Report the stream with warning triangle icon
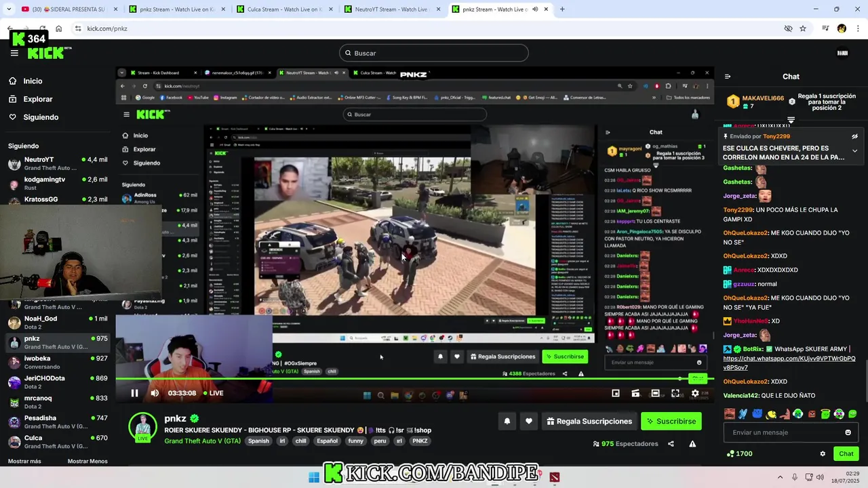The width and height of the screenshot is (868, 488). pos(692,444)
